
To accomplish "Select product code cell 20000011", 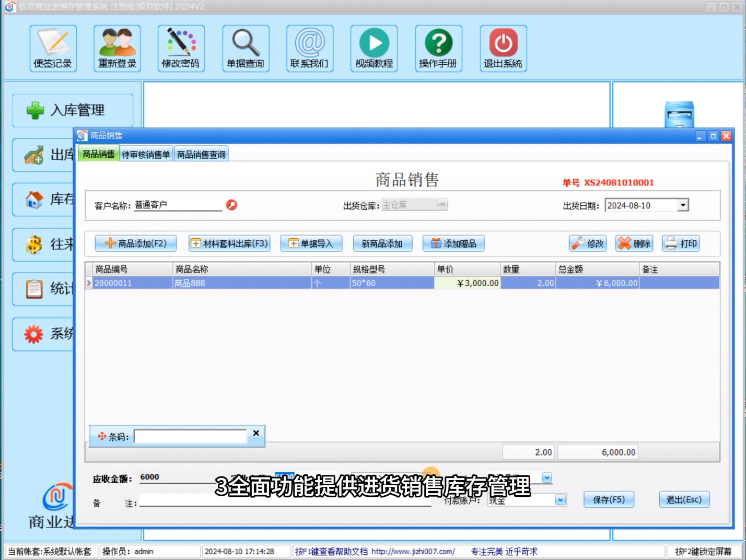I will coord(133,283).
